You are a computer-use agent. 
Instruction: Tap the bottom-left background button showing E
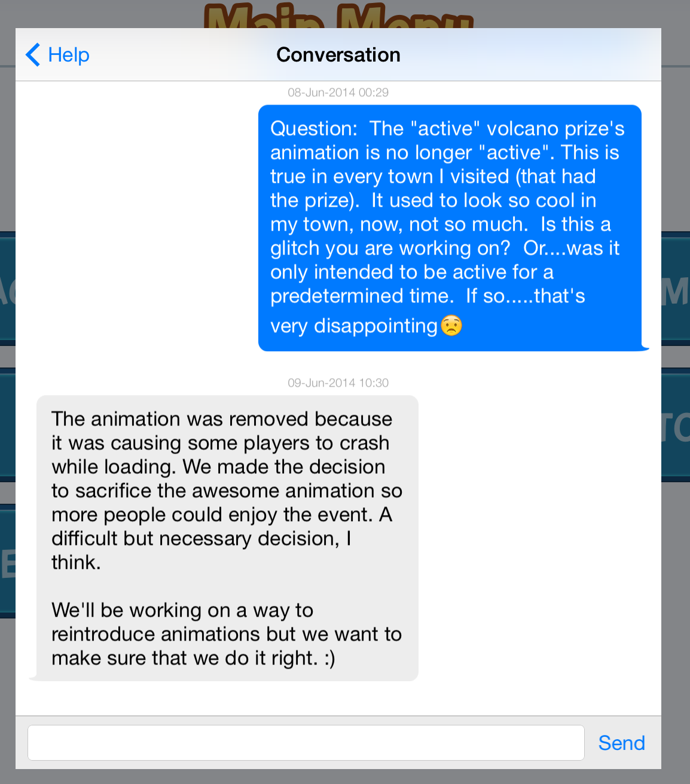tap(7, 562)
